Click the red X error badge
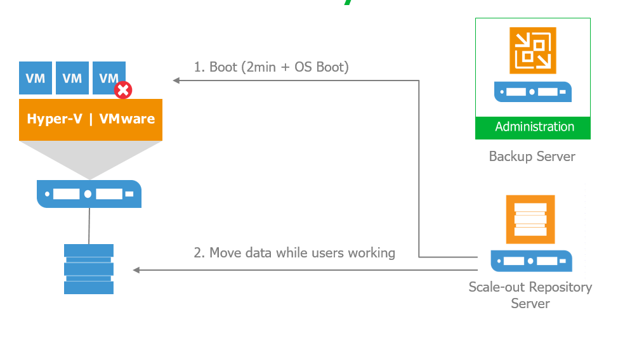The image size is (644, 343). [123, 90]
